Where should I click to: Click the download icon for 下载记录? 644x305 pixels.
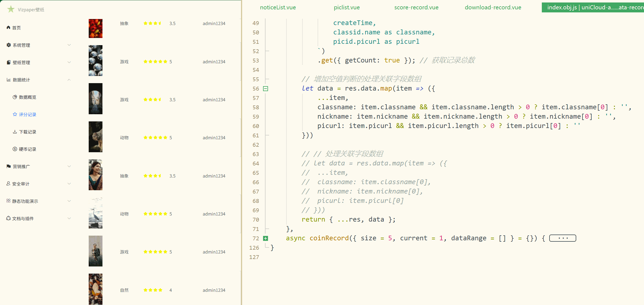click(15, 132)
